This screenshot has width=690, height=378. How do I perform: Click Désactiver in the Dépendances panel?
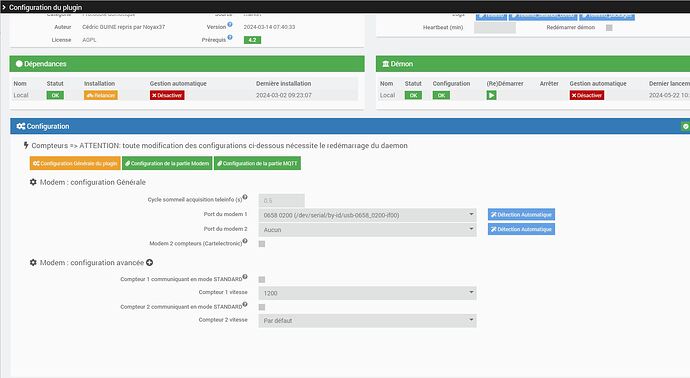point(167,95)
